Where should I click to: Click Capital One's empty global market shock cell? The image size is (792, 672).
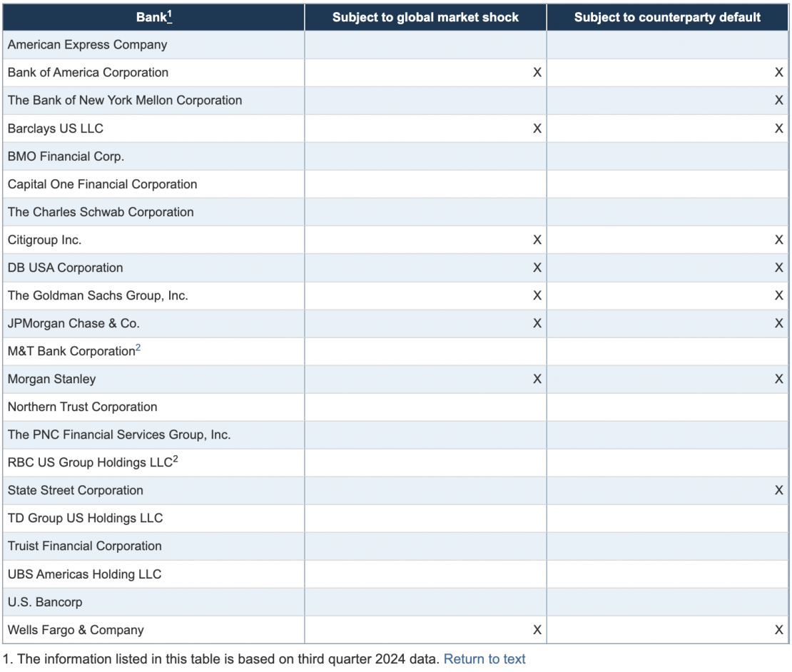[425, 184]
